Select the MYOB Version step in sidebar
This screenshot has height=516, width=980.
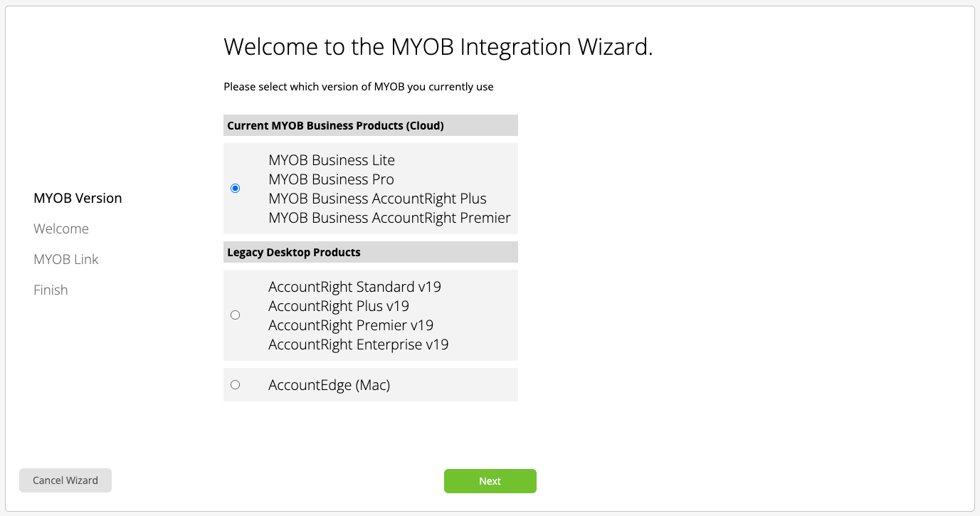[78, 198]
